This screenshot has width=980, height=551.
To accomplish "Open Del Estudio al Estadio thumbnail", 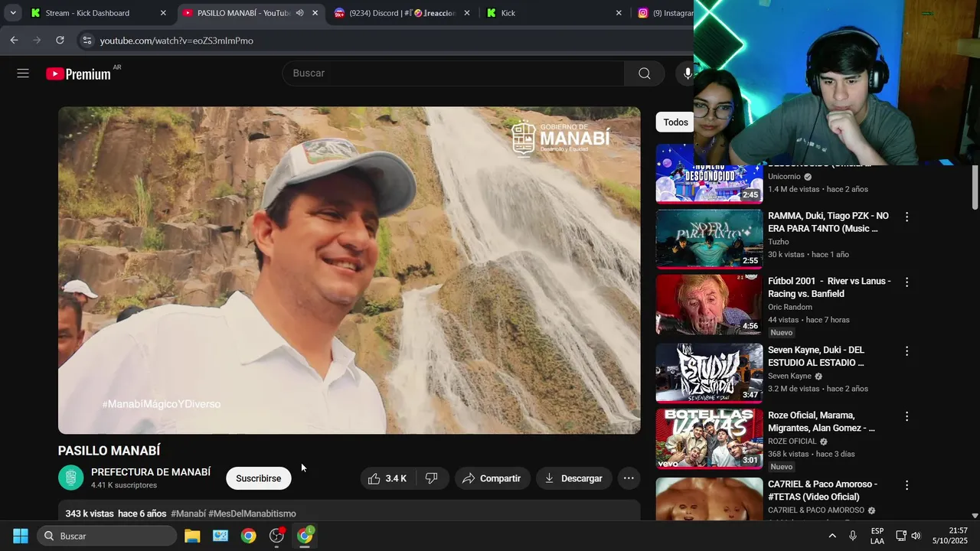I will [x=709, y=373].
